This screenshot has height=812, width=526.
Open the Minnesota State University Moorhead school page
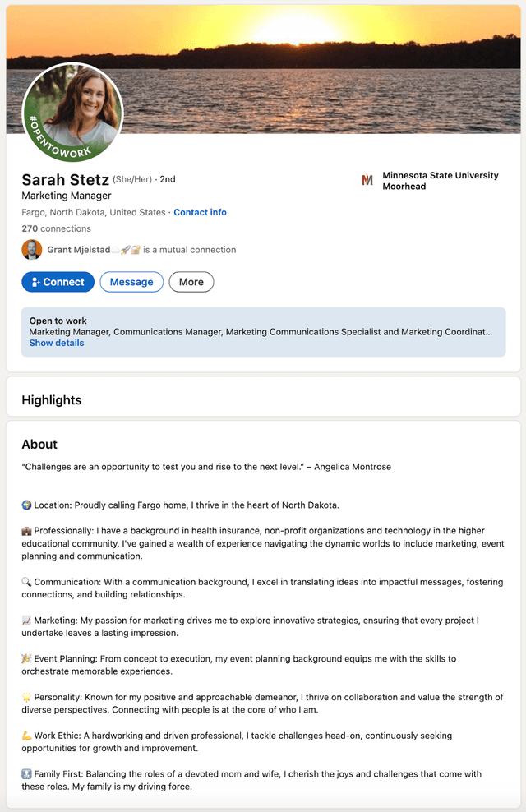pyautogui.click(x=440, y=181)
